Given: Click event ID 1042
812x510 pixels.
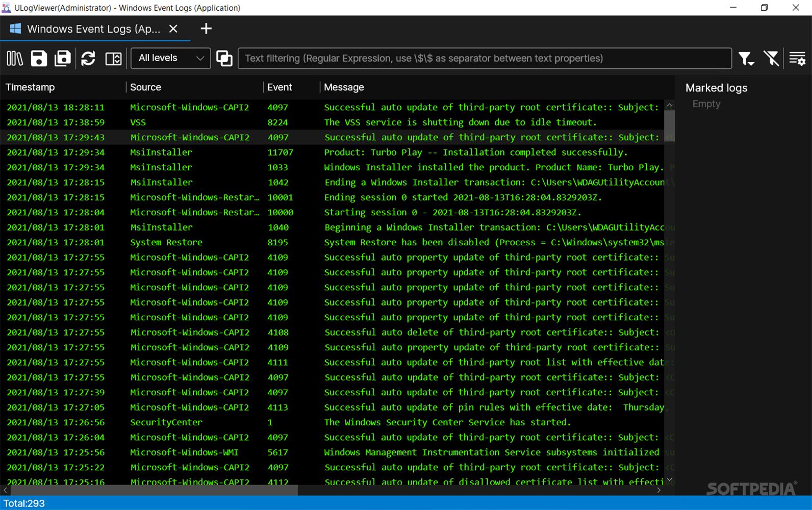Looking at the screenshot, I should tap(277, 183).
